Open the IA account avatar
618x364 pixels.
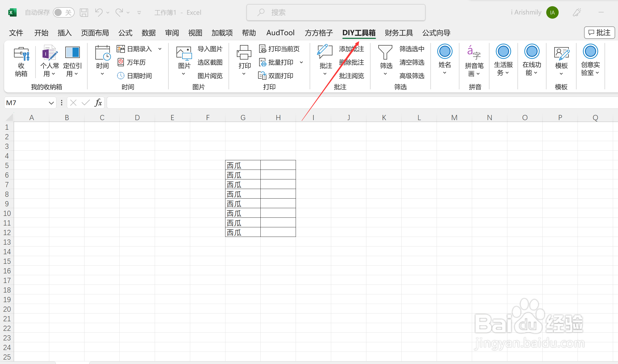552,12
